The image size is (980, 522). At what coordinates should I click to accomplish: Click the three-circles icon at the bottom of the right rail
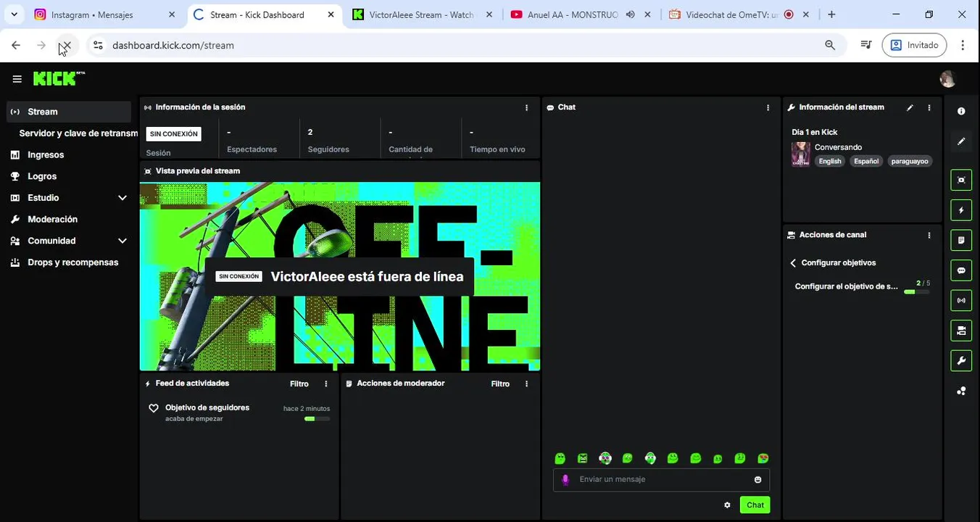point(961,391)
